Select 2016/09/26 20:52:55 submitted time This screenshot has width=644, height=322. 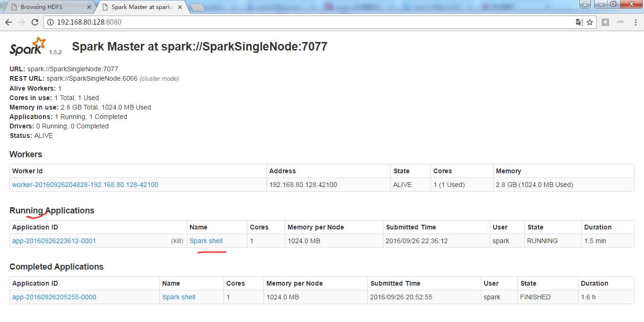coord(401,297)
